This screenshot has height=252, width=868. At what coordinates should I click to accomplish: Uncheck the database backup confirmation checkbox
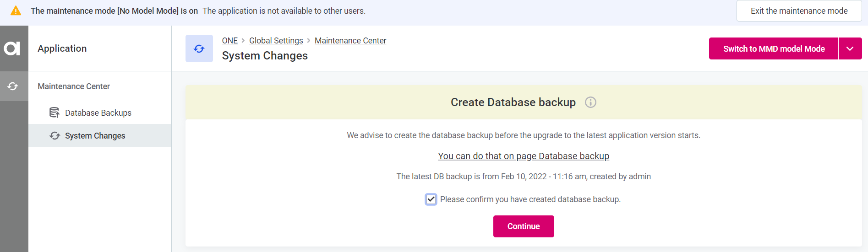431,199
